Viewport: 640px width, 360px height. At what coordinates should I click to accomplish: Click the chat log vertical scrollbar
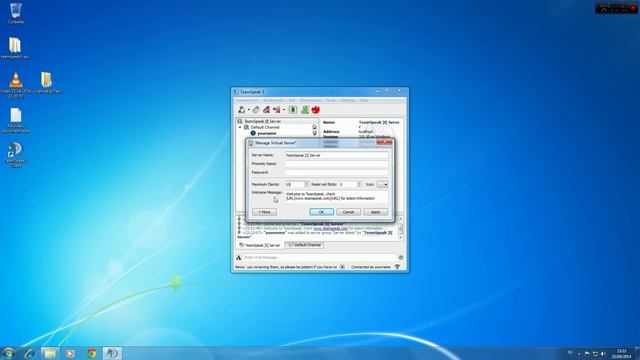(400, 229)
